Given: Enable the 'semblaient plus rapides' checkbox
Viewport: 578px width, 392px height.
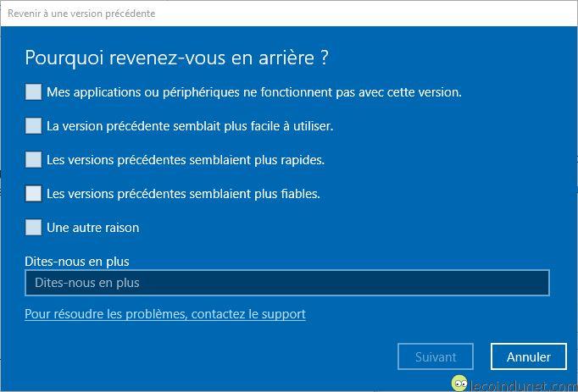Looking at the screenshot, I should click(33, 159).
